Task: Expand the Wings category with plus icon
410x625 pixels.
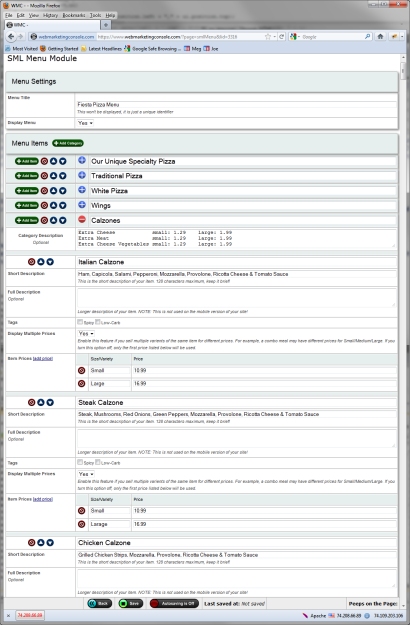Action: (82, 204)
